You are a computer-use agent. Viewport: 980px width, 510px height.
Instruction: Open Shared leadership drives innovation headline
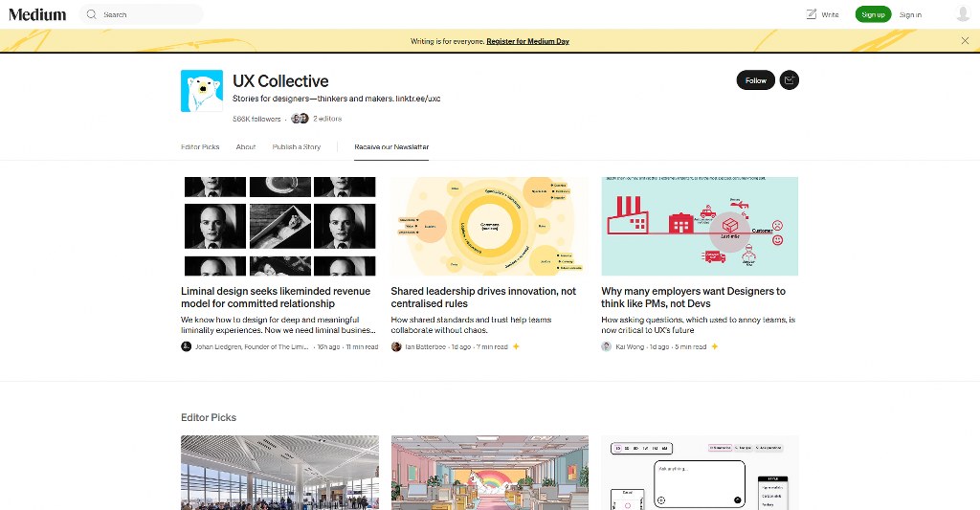pyautogui.click(x=483, y=298)
